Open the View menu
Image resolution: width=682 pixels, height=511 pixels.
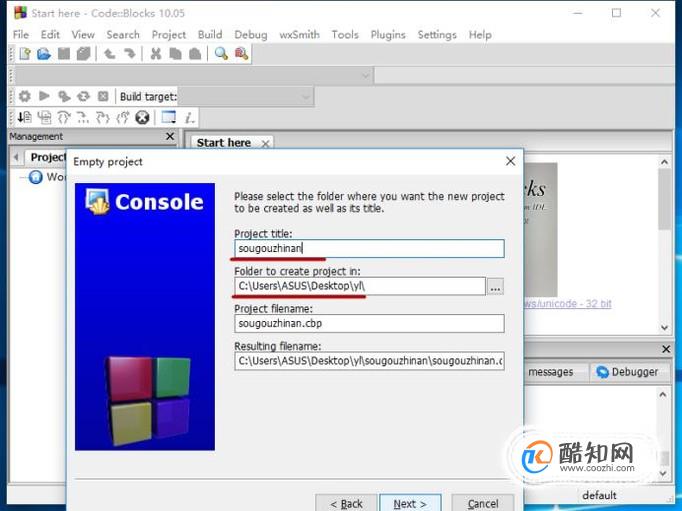pos(83,35)
